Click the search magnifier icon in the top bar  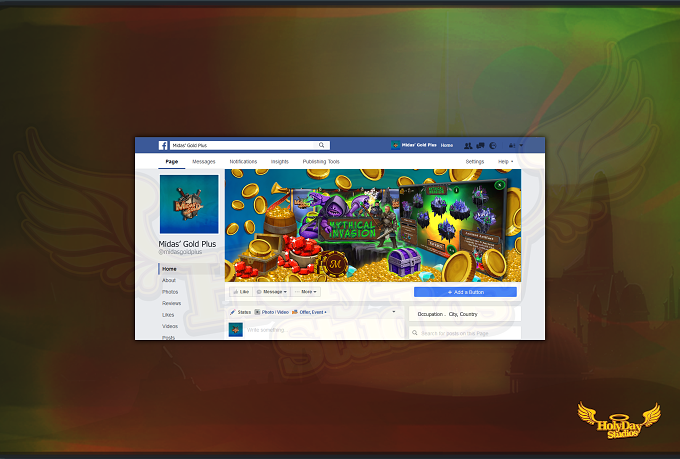click(321, 145)
